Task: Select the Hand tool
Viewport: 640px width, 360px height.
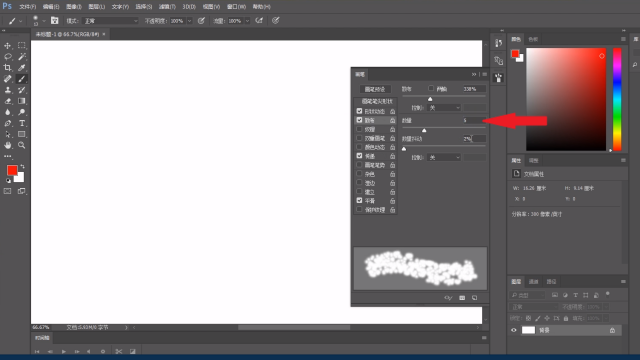Action: [7, 145]
